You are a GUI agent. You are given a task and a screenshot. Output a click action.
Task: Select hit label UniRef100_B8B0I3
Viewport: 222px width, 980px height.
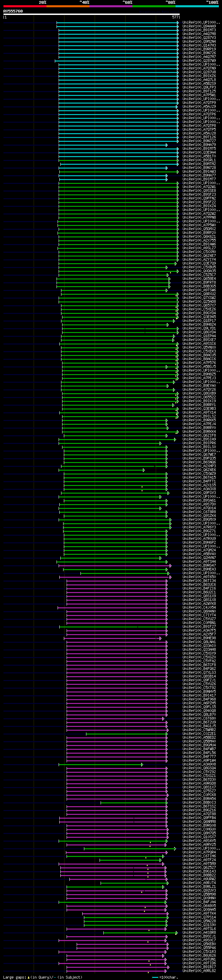click(199, 802)
